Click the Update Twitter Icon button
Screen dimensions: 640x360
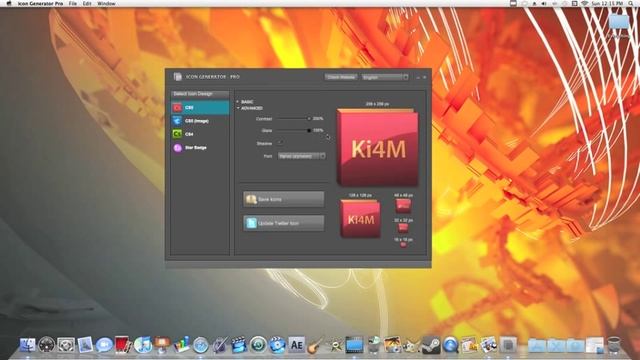pyautogui.click(x=284, y=223)
